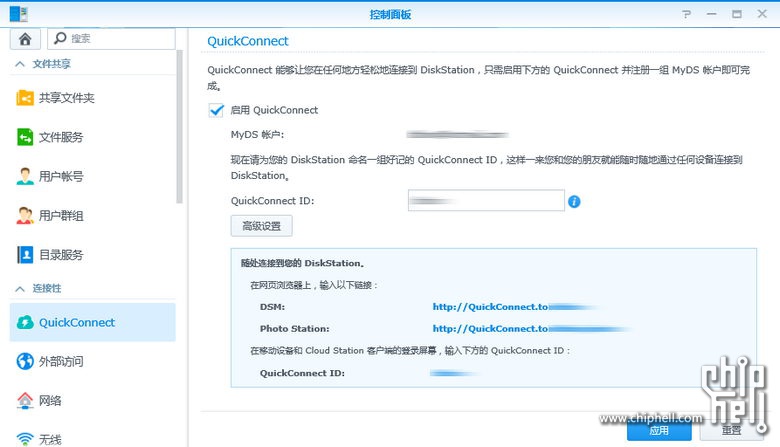Image resolution: width=780 pixels, height=447 pixels.
Task: Collapse the 文件共享 section
Action: coord(20,64)
